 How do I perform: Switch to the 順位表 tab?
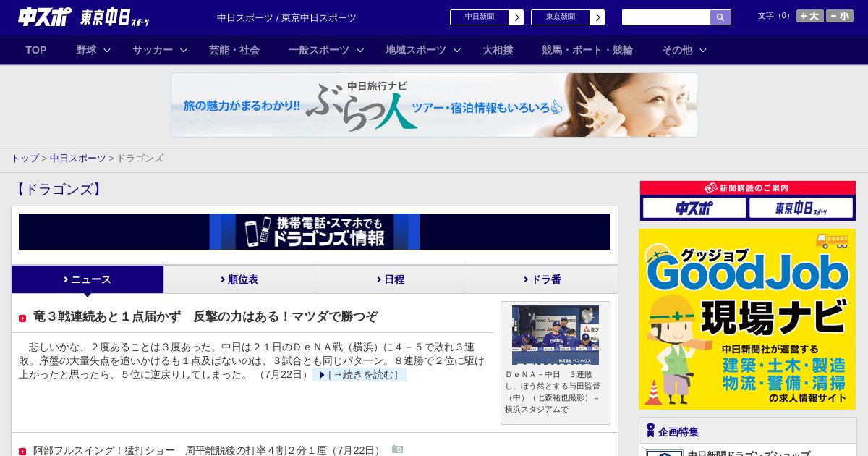coord(239,279)
